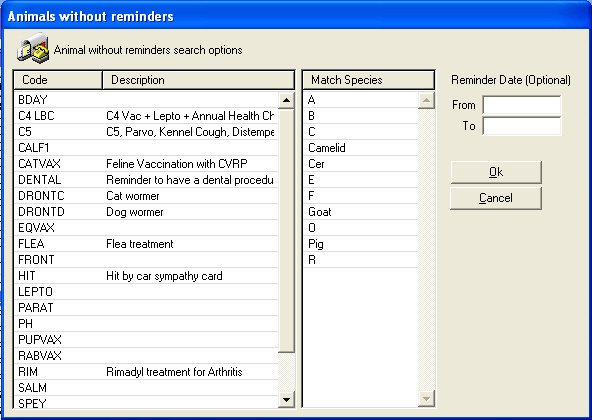Click down arrow of Code list scrollbar
This screenshot has width=592, height=420.
click(x=286, y=400)
